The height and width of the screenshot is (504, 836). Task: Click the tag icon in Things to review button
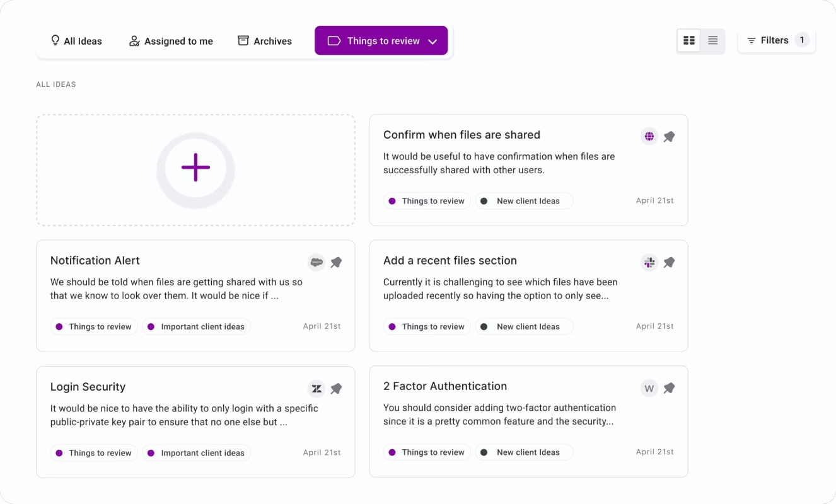[334, 41]
